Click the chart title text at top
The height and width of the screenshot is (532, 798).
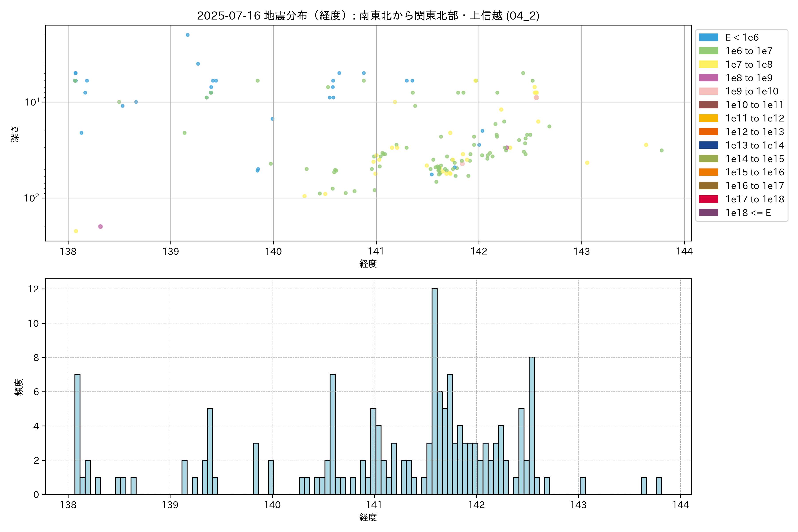(368, 16)
